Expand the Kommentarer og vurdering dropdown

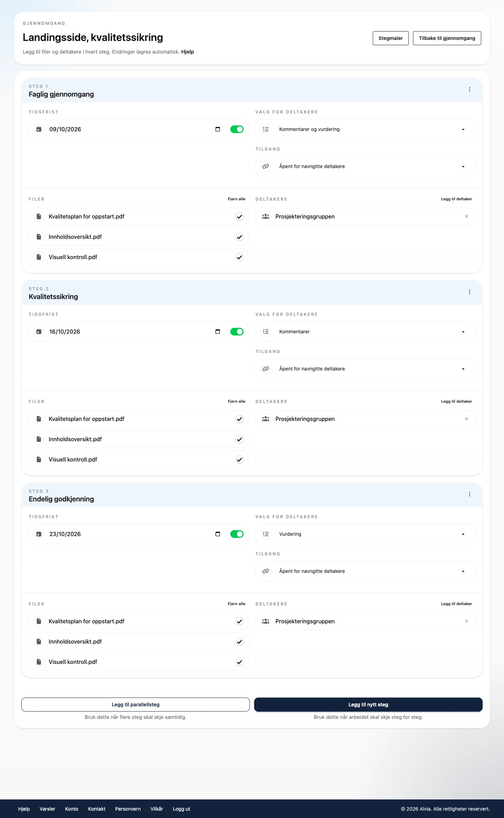pyautogui.click(x=365, y=129)
